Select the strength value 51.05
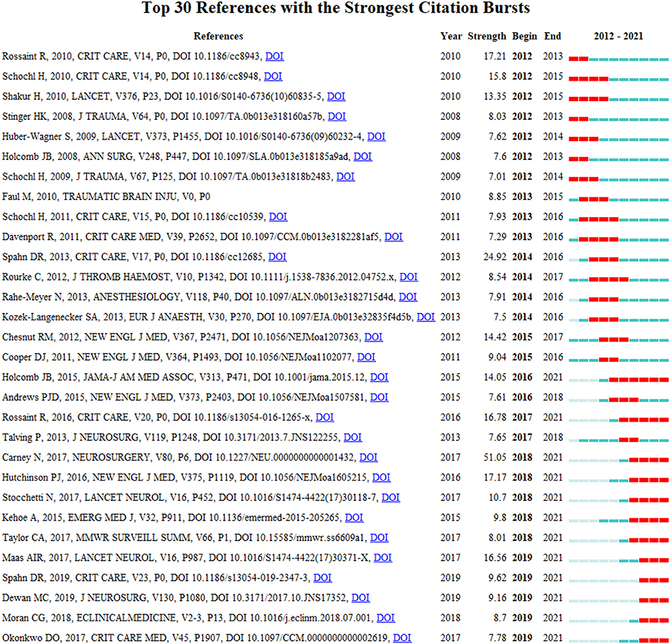 495,458
